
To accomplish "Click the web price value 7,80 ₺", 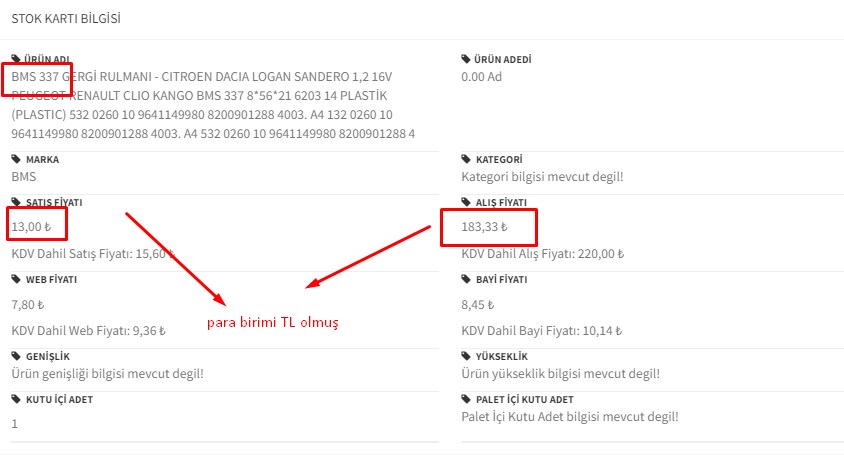I will (28, 304).
